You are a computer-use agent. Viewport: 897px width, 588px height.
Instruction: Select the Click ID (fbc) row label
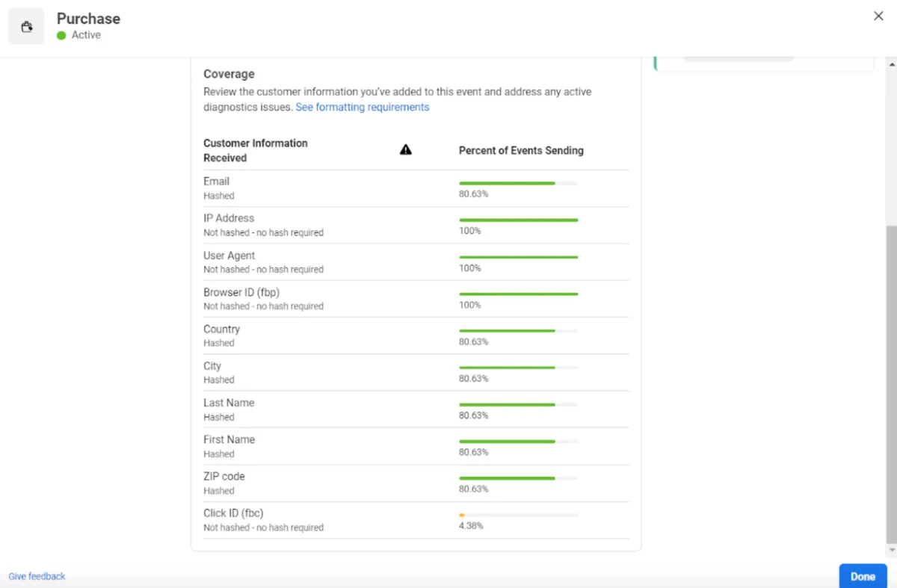click(233, 513)
